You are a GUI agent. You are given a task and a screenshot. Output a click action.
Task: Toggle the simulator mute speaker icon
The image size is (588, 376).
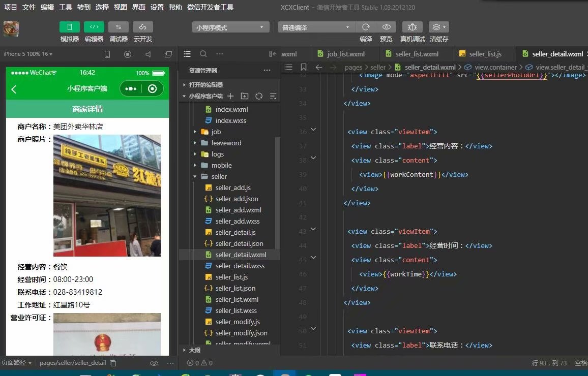(x=148, y=54)
